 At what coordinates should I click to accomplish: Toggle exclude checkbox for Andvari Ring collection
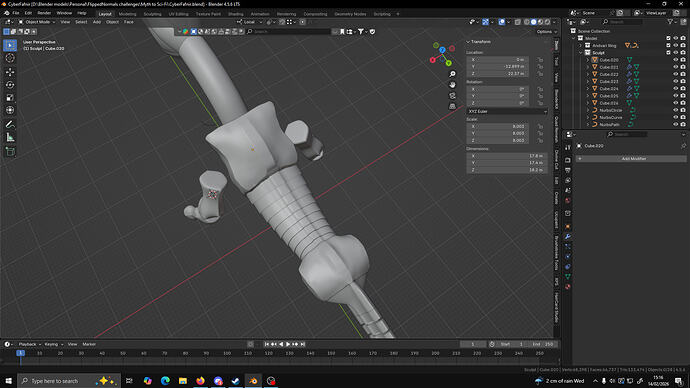tap(668, 45)
